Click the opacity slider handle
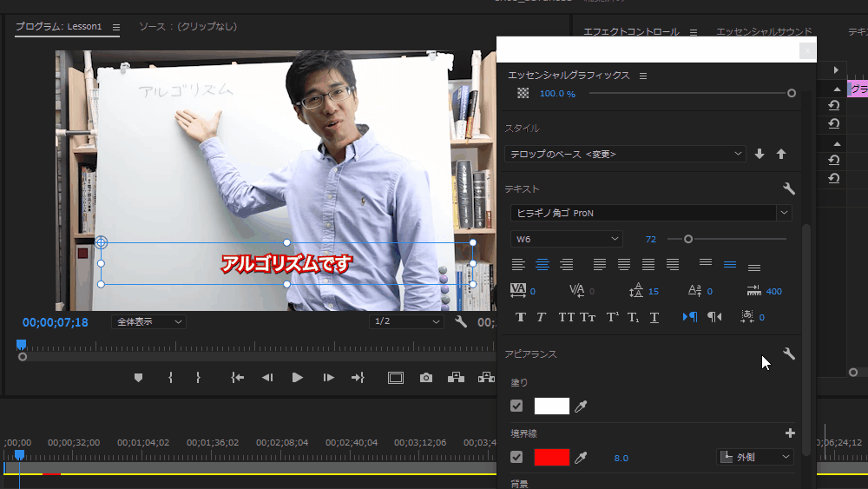 pos(792,93)
